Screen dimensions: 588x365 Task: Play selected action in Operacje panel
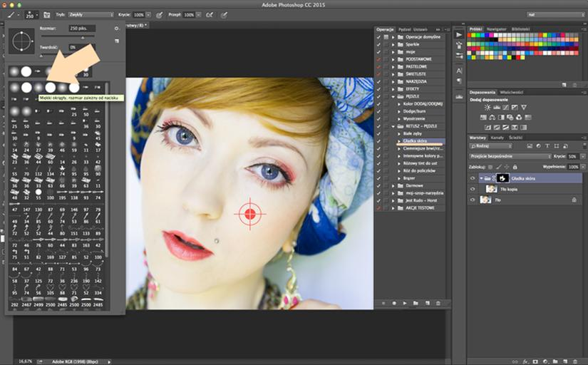[405, 303]
